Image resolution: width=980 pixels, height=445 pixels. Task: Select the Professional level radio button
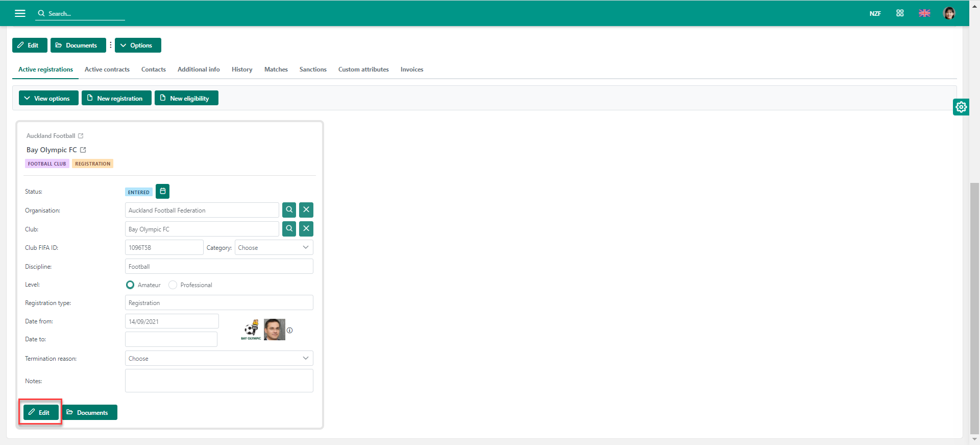click(x=173, y=285)
